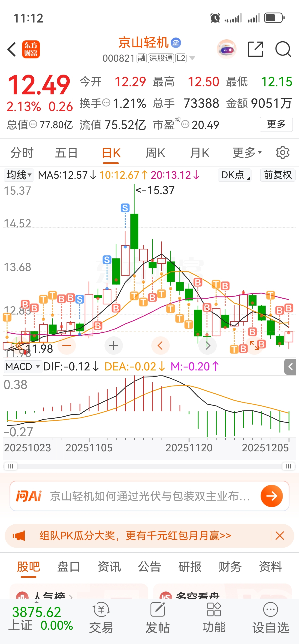Open the MACD indicator dropdown
The image size is (299, 644).
(23, 367)
